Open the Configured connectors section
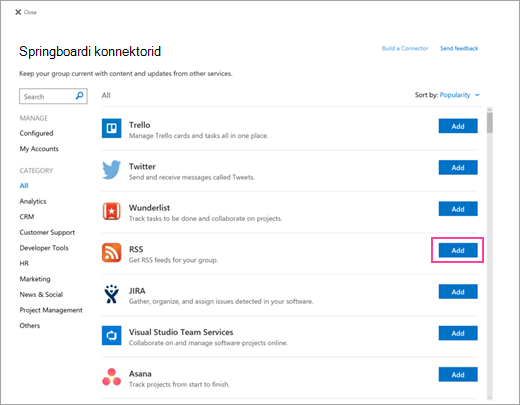This screenshot has height=405, width=520. coord(36,133)
